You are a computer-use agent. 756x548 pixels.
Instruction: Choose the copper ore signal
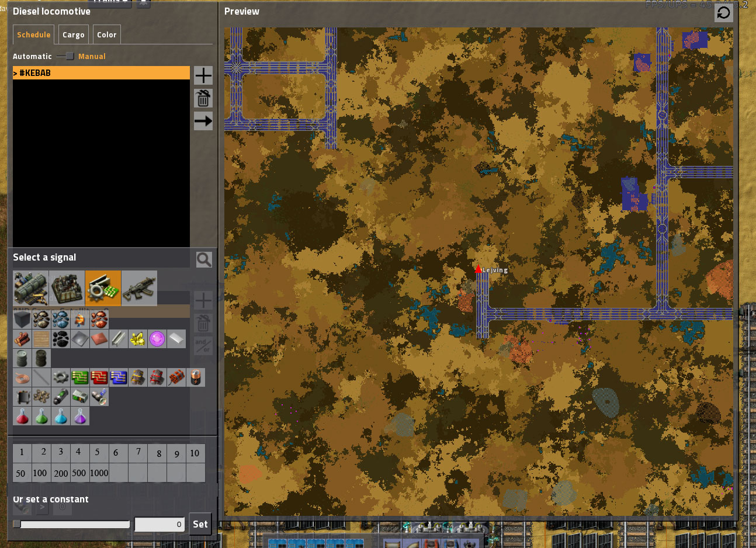click(x=99, y=320)
